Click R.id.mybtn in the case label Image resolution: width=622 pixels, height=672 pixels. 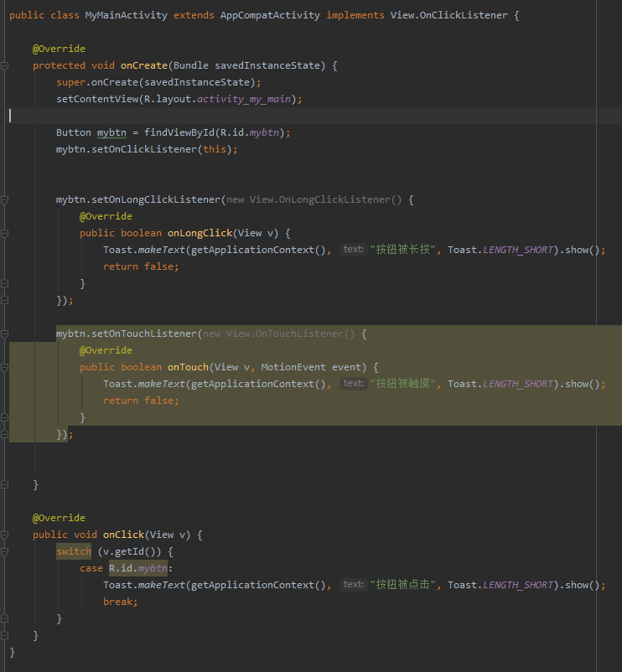pos(138,568)
